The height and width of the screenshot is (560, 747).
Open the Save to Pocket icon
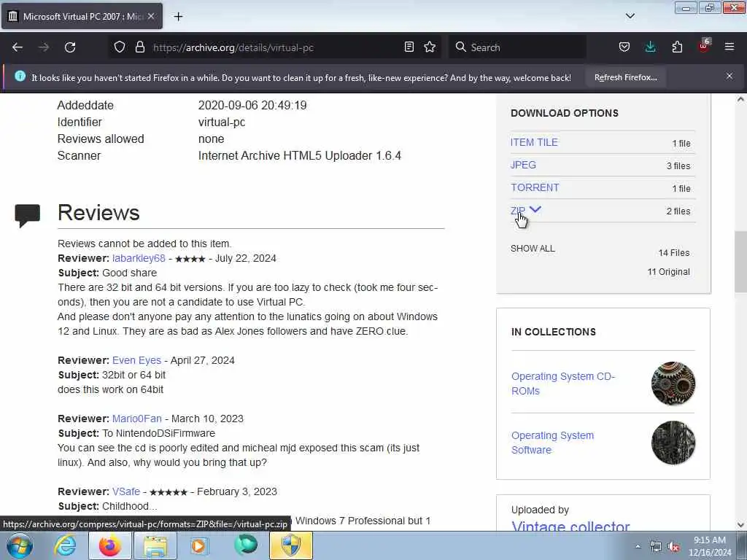click(624, 47)
